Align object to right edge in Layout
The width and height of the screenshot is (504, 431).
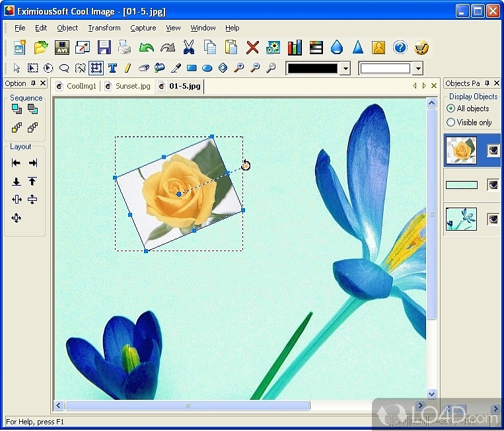(x=32, y=163)
